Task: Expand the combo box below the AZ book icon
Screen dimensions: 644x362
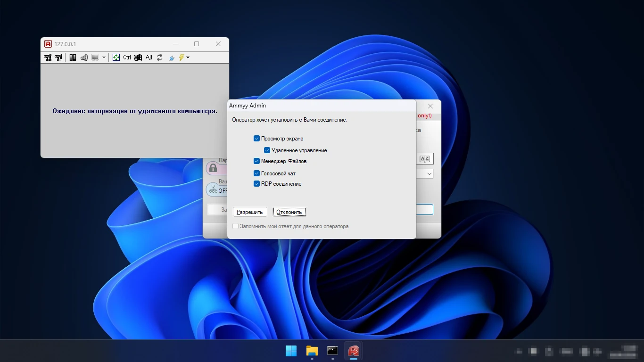Action: 429,174
